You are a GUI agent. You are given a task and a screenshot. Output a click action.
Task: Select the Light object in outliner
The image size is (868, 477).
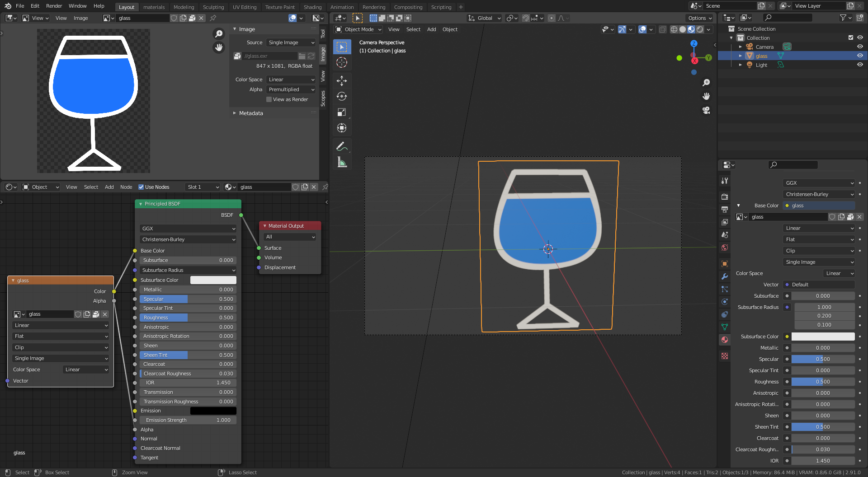click(761, 65)
